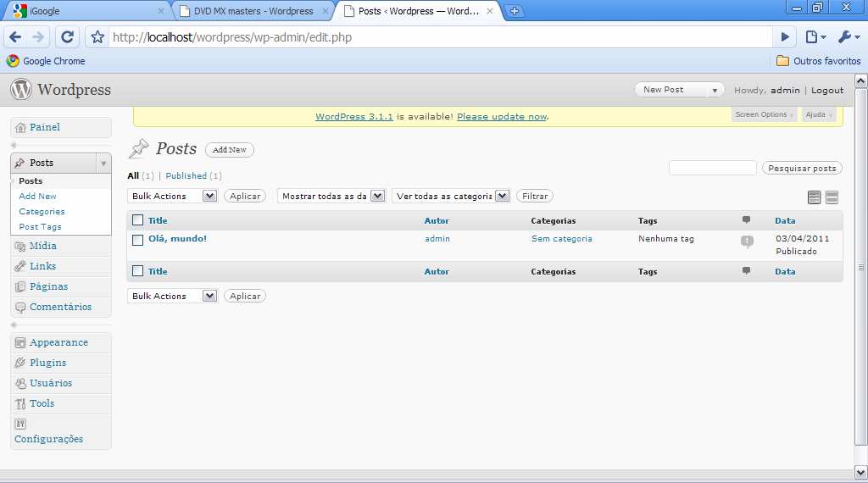The image size is (868, 483).
Task: Click the Logout link
Action: 827,90
